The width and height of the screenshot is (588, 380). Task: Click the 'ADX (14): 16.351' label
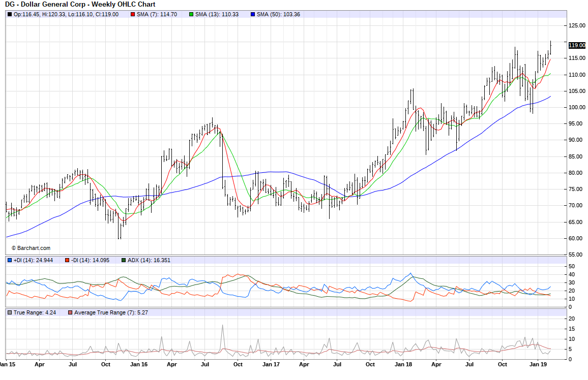(149, 260)
